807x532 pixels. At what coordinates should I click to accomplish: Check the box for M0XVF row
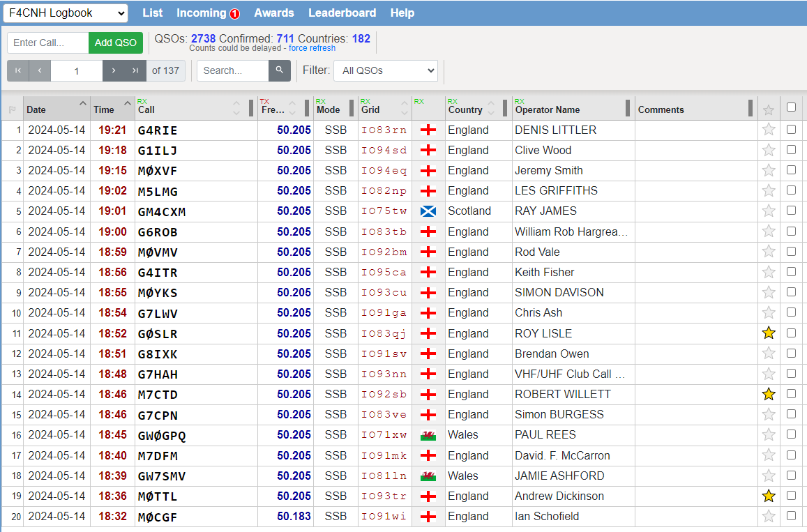[791, 170]
